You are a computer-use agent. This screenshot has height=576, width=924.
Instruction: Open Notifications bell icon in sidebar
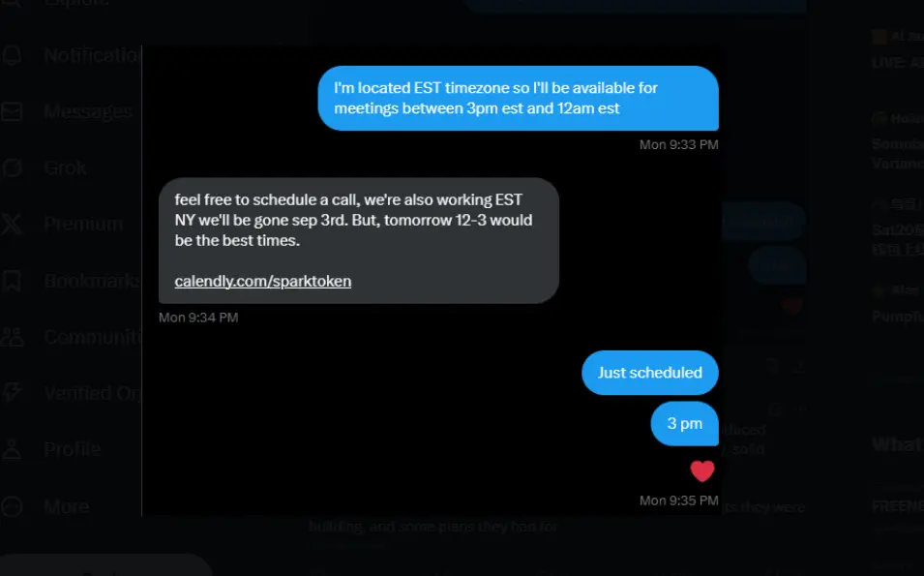[x=13, y=55]
